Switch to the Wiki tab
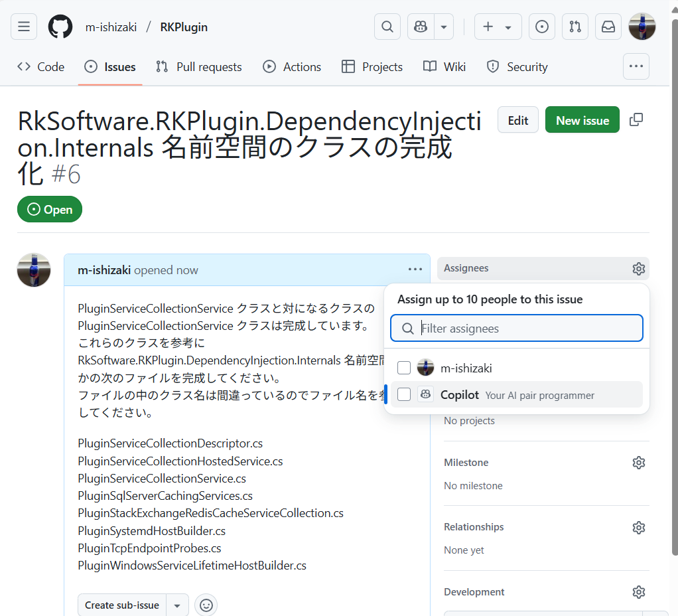Screen dimensions: 678x616 tap(444, 67)
